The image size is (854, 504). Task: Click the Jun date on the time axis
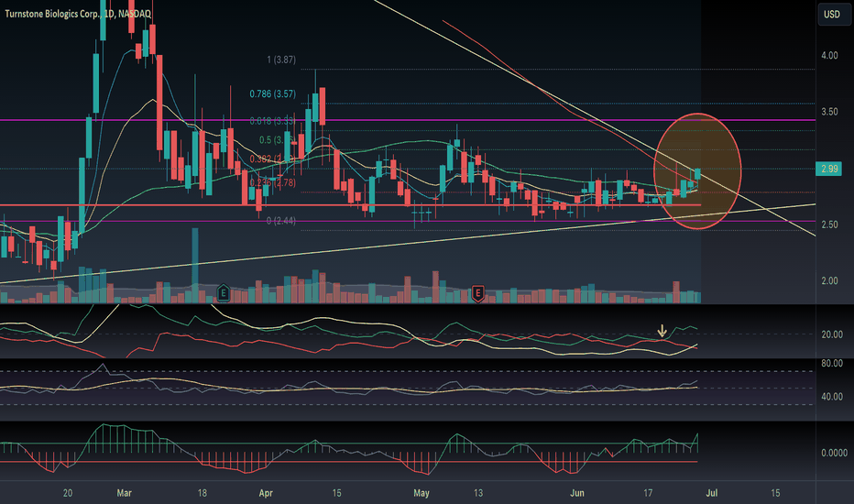(x=577, y=493)
